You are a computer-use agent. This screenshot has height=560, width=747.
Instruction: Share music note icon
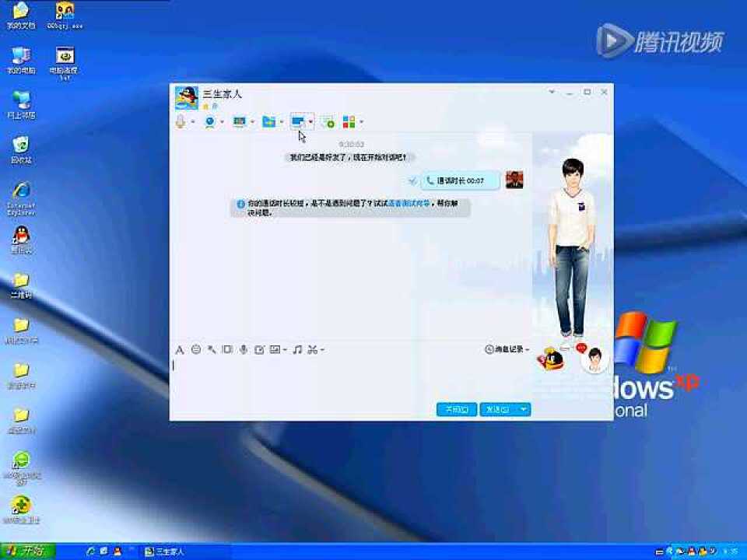(297, 349)
